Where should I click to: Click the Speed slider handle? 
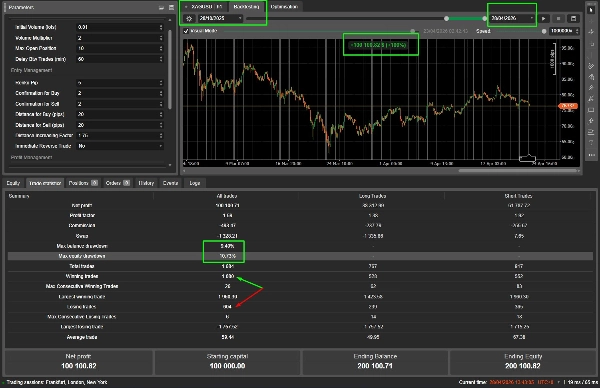pyautogui.click(x=544, y=31)
